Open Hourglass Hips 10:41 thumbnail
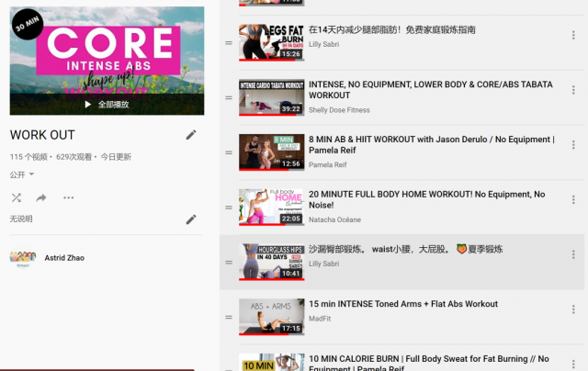The image size is (588, 371). click(272, 262)
